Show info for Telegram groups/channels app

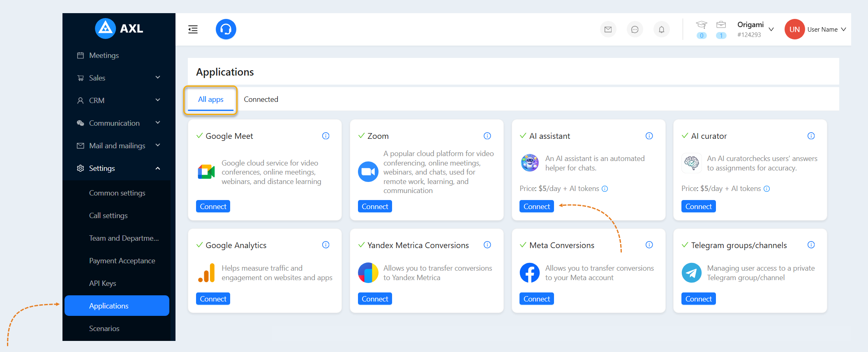tap(811, 245)
